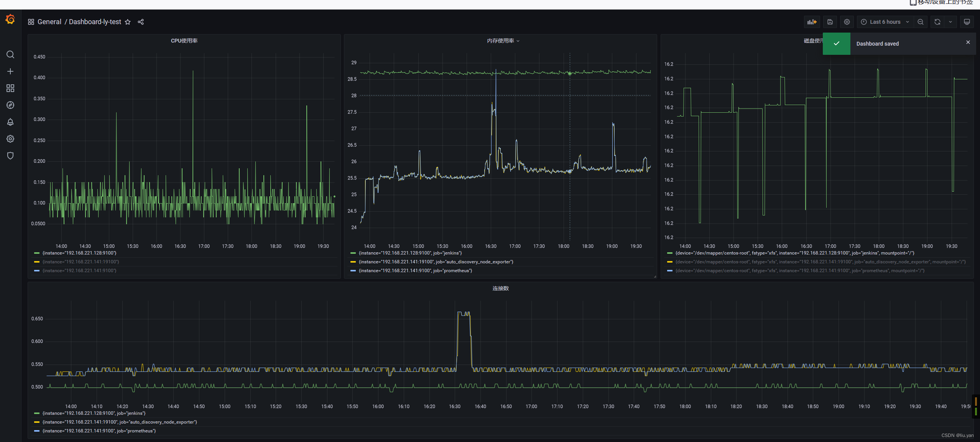Change CPU yellow series color swatch
Viewport: 980px width, 442px height.
click(37, 262)
